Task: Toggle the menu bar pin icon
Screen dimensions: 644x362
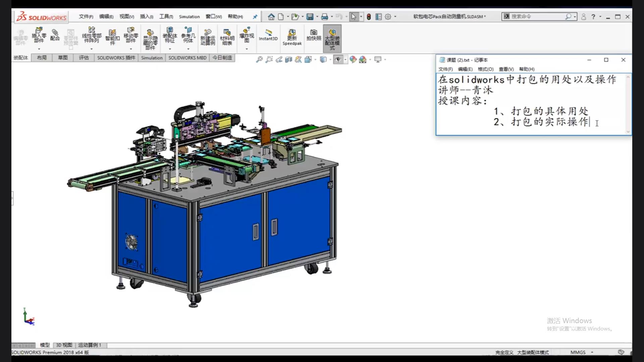Action: (x=255, y=16)
